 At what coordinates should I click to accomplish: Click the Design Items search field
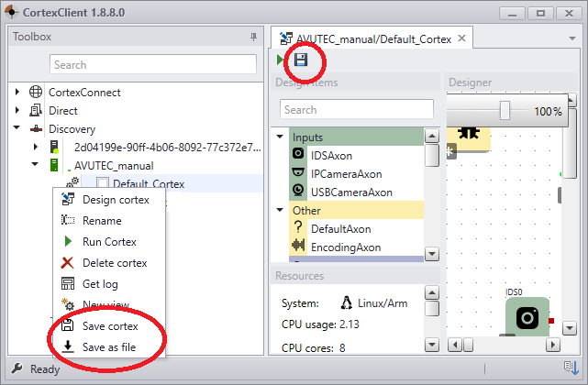357,109
